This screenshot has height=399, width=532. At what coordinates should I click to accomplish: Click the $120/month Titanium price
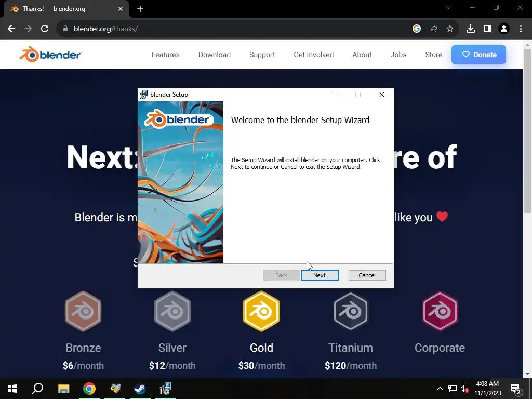click(x=351, y=365)
